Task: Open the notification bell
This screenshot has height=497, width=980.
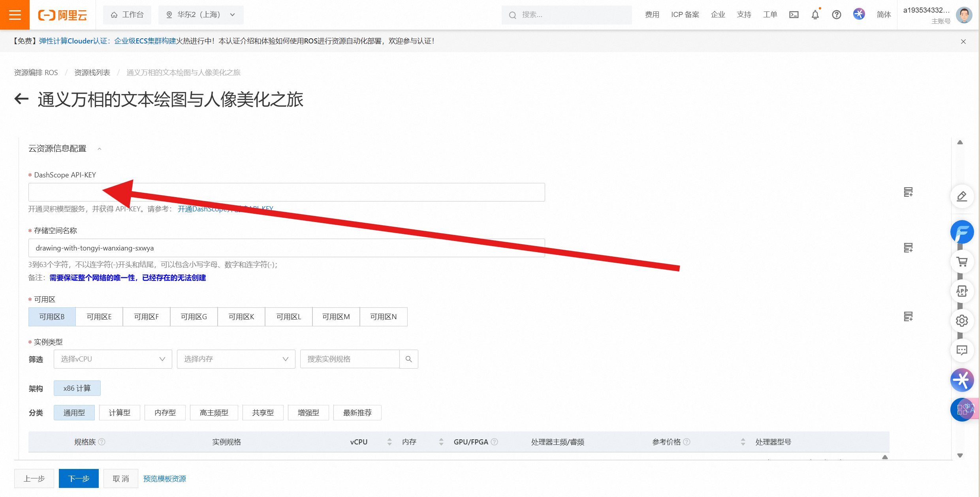Action: tap(815, 15)
